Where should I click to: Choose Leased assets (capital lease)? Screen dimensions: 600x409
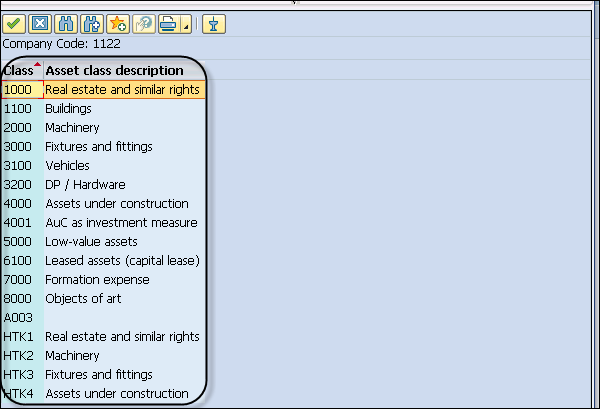tap(122, 261)
